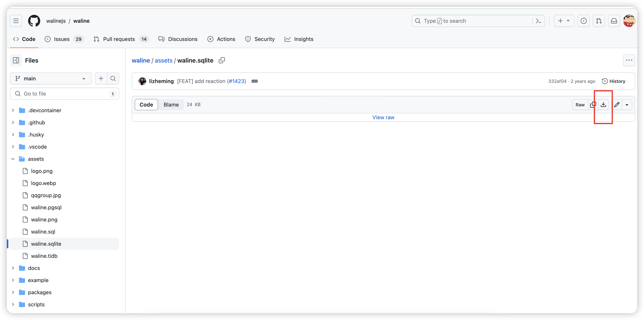Open the command palette icon

[x=539, y=21]
